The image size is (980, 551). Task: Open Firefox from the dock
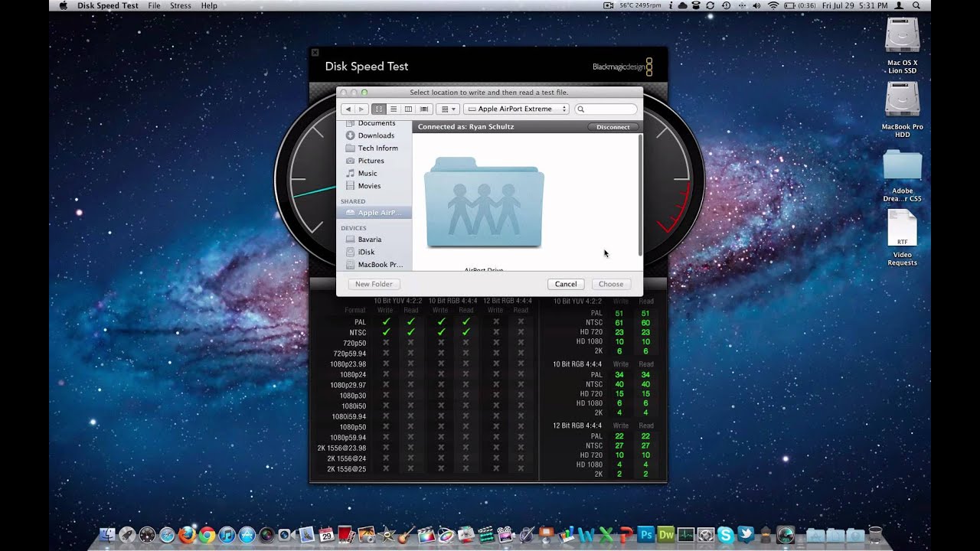pyautogui.click(x=187, y=534)
